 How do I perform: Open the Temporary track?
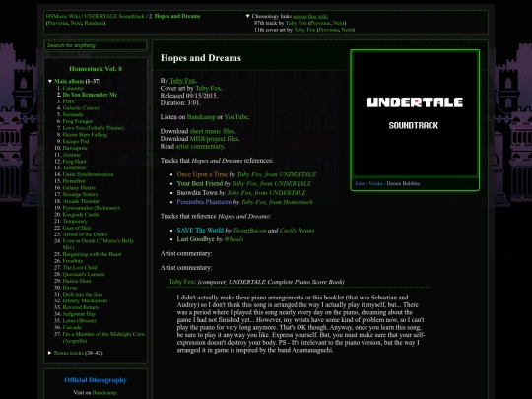75,221
